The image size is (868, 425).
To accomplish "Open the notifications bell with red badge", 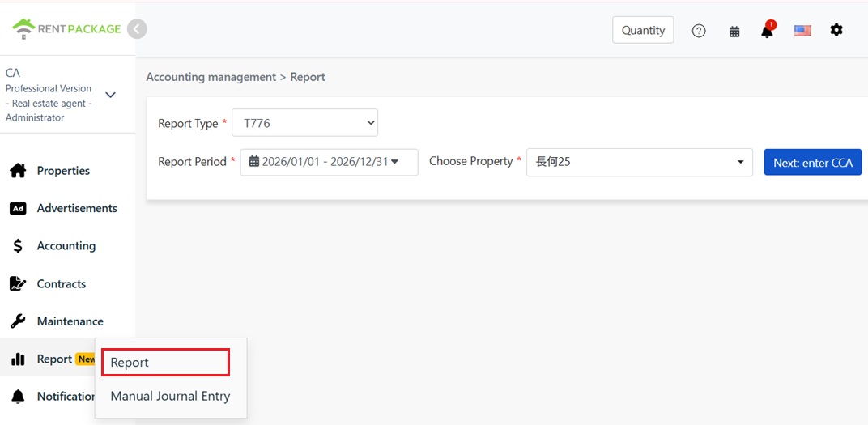I will [x=768, y=30].
